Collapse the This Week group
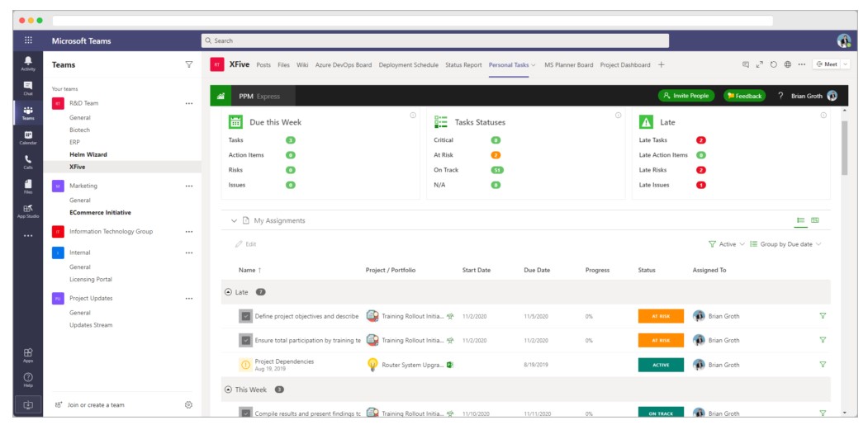Screen dimensions: 868x425 click(x=227, y=390)
